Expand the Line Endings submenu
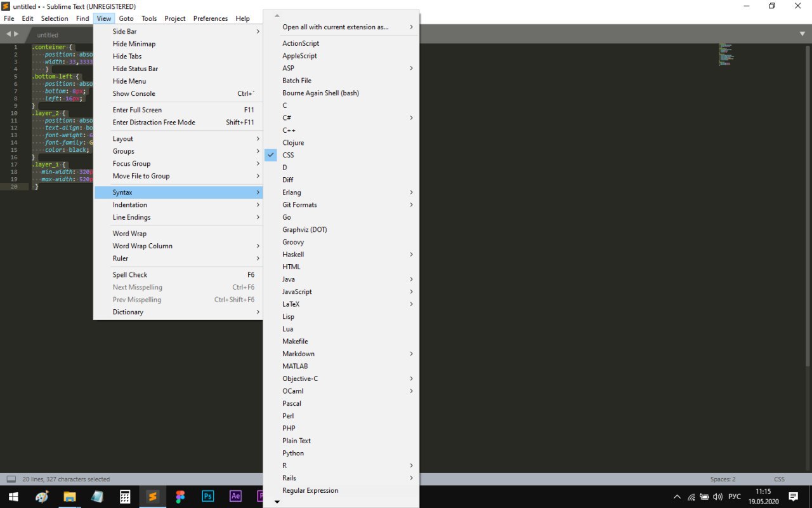812x508 pixels. [x=178, y=217]
